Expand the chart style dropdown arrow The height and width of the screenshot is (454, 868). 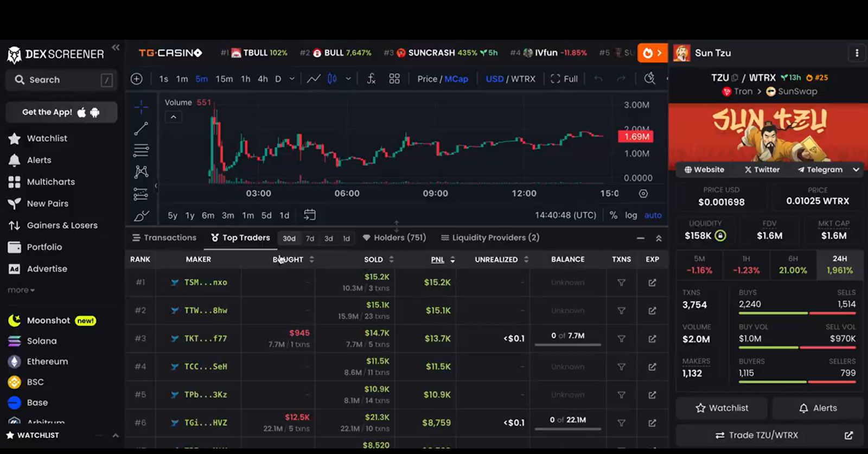coord(348,79)
